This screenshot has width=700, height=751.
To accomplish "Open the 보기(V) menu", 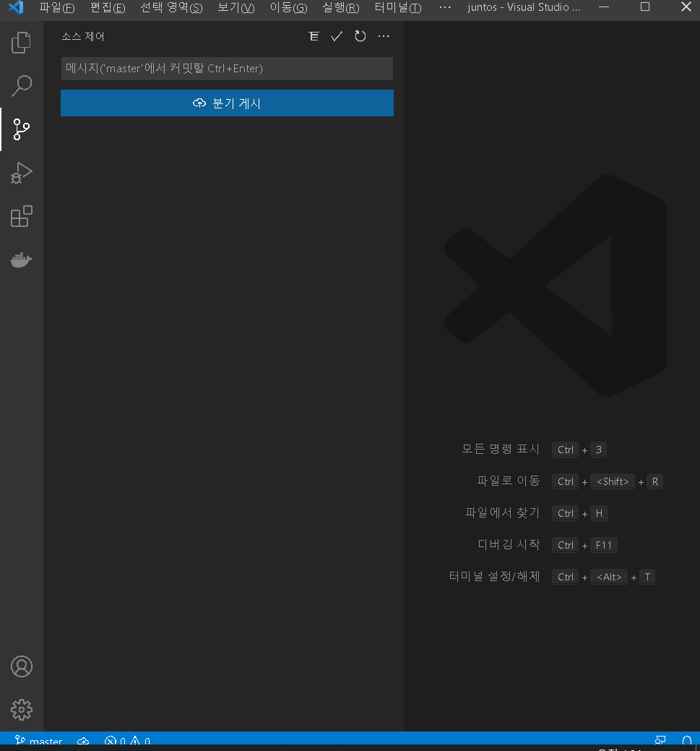I will click(236, 8).
